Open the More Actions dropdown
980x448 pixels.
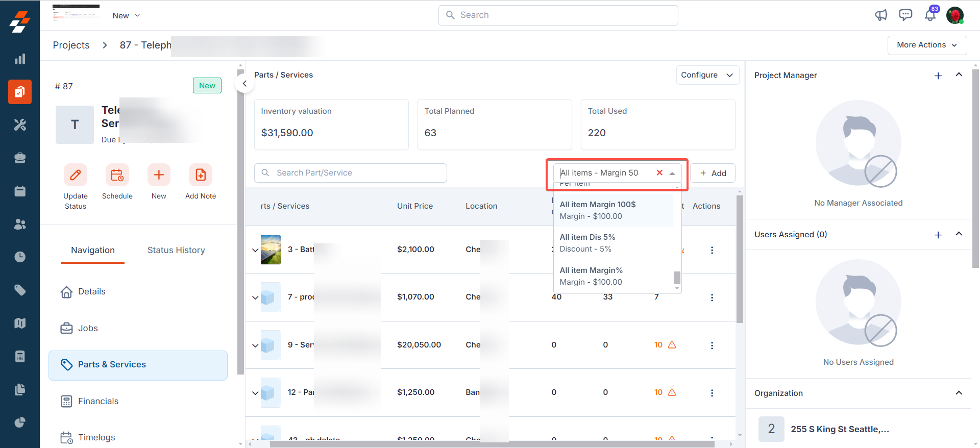click(926, 45)
